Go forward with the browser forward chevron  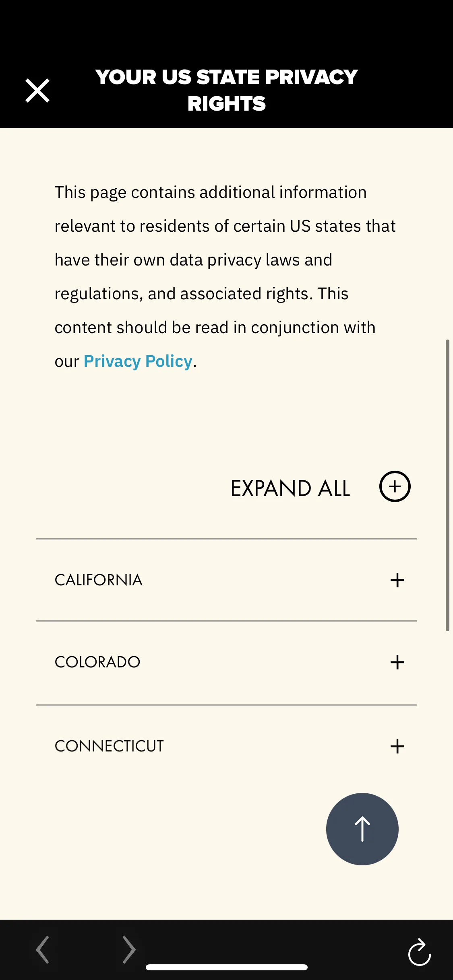(x=129, y=949)
